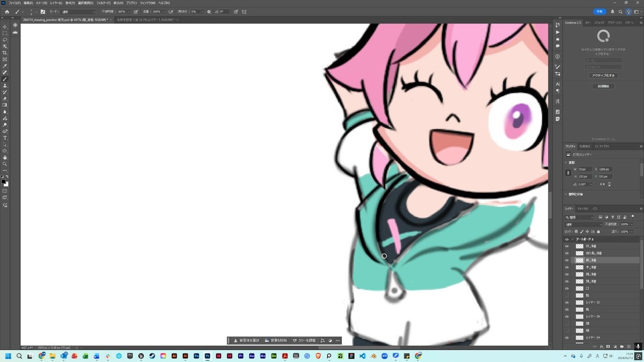Choose the Type tool
The height and width of the screenshot is (362, 644).
[x=5, y=138]
